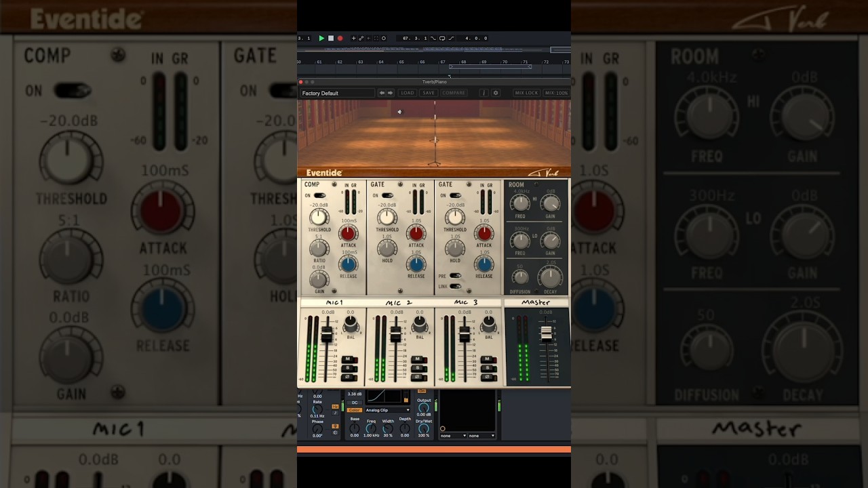Click the Mic 3 BAL knob
Viewport: 868px width, 488px height.
[488, 324]
